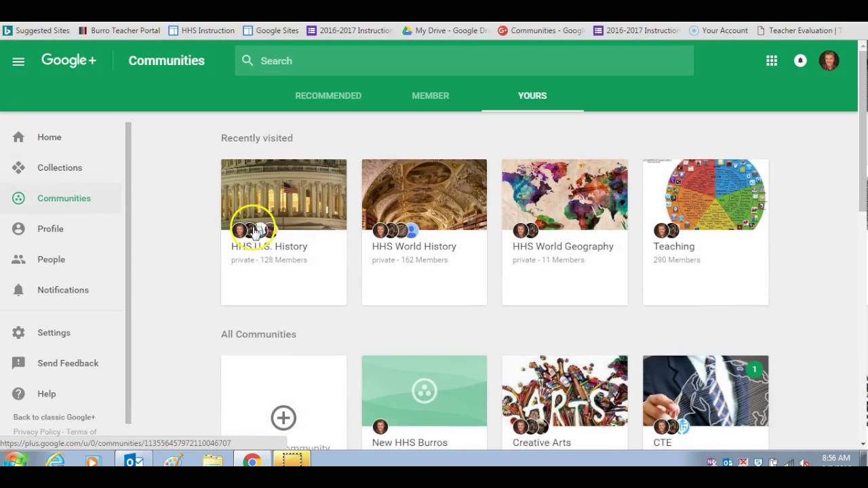Open the HHS World History community image
Screen dimensions: 868x488
click(424, 195)
